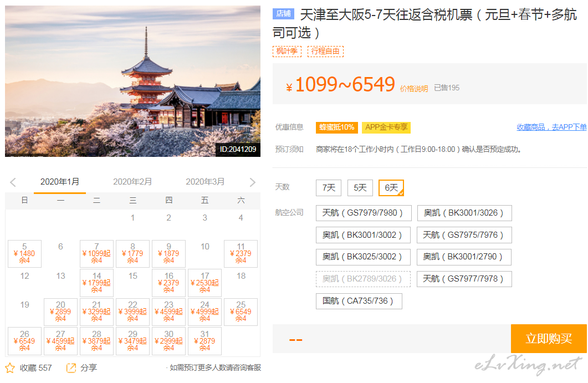Choose airline 奥凯 BK3001/3002
The image size is (588, 383).
pos(362,235)
